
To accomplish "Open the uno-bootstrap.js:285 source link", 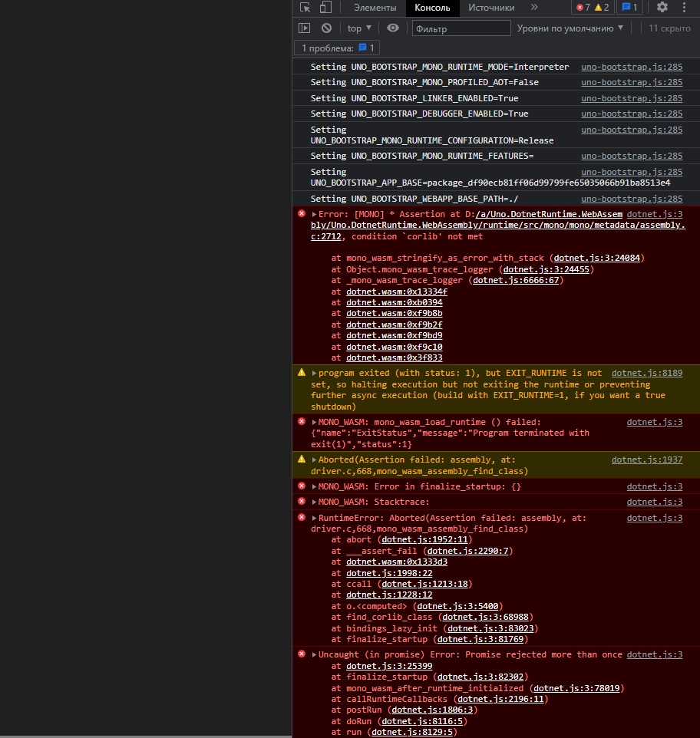I will pyautogui.click(x=631, y=67).
